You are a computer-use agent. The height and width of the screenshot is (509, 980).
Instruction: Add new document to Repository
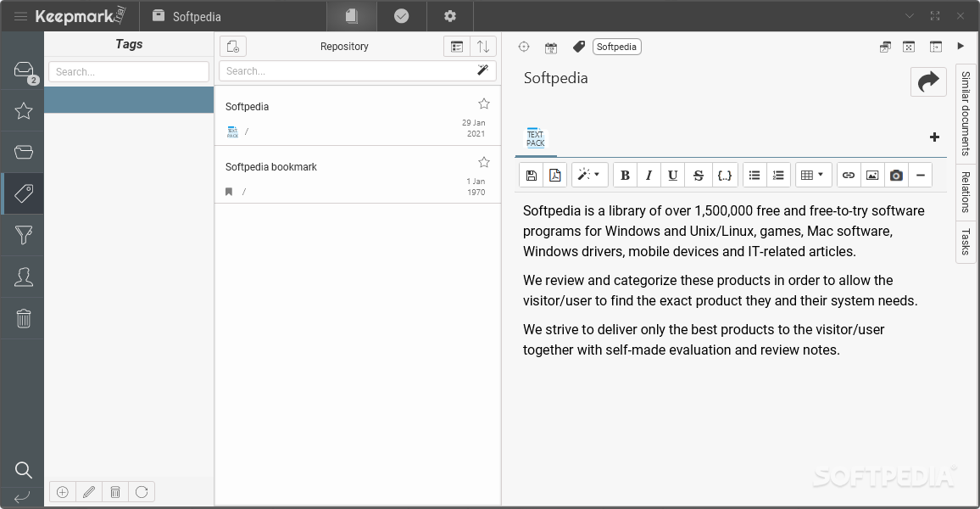pyautogui.click(x=233, y=47)
